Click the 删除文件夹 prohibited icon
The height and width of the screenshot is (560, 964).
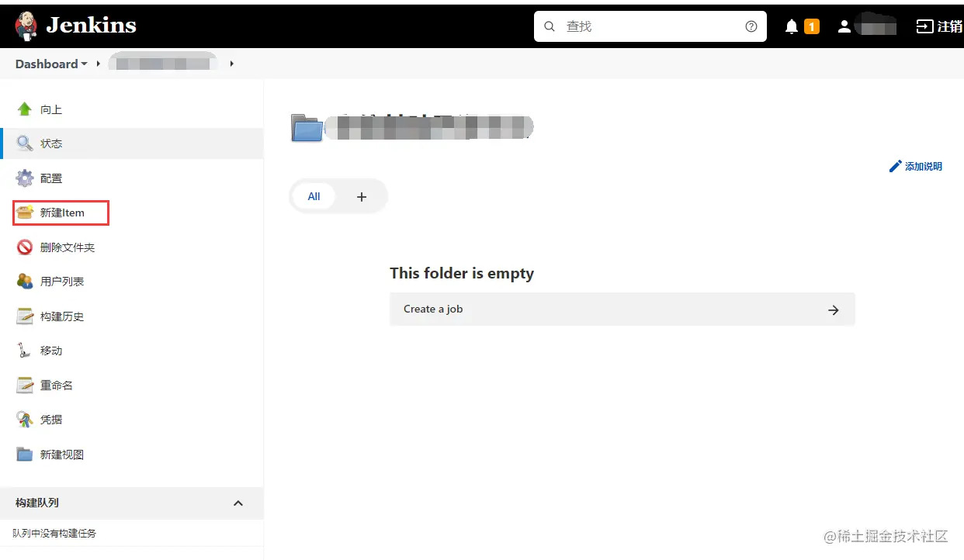click(x=25, y=247)
